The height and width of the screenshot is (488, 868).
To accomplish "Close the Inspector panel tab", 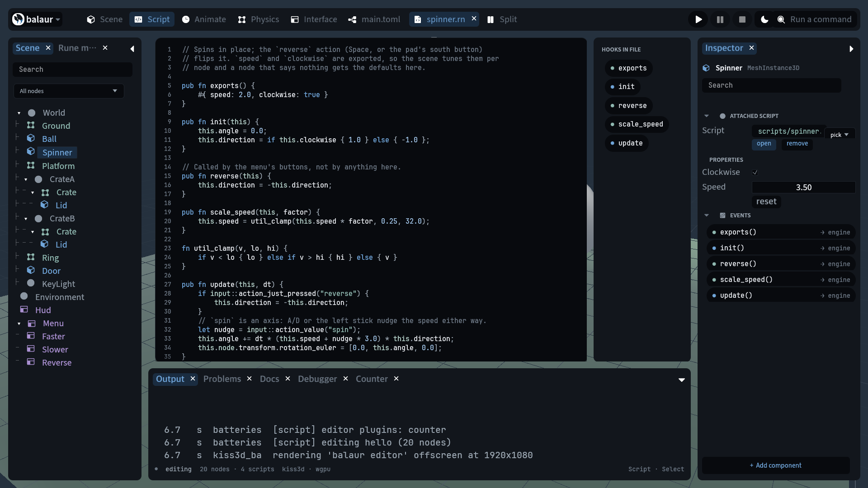I will click(751, 48).
